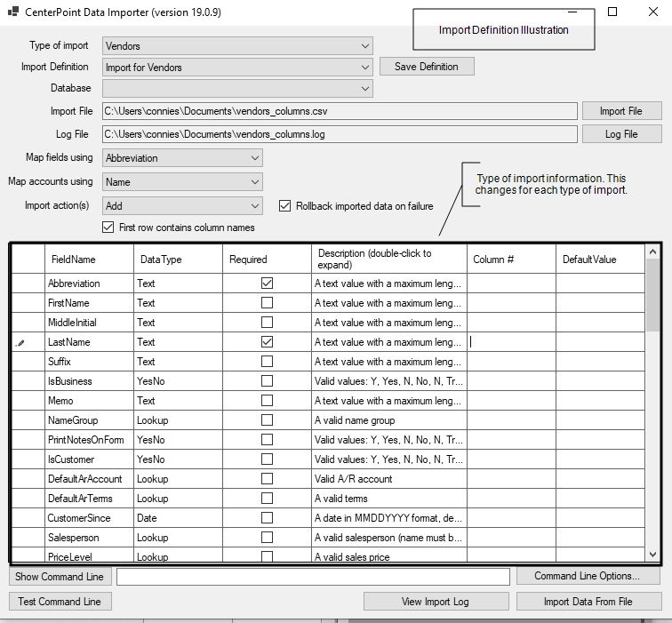Toggle Rollback imported data on failure
672x623 pixels.
point(284,206)
